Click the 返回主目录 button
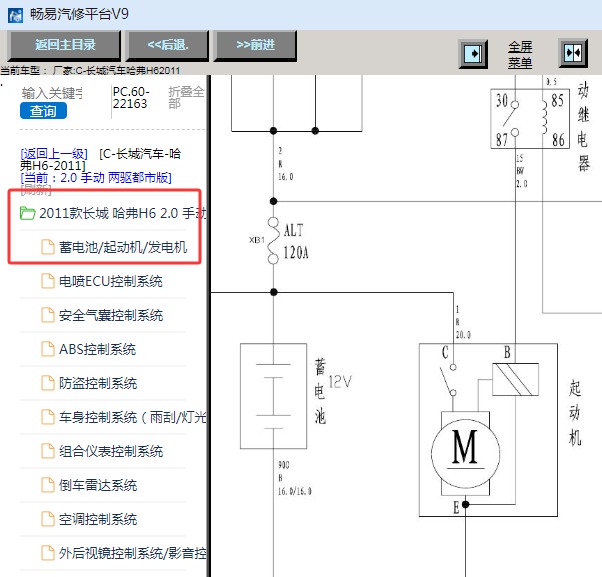The width and height of the screenshot is (602, 577). pyautogui.click(x=65, y=45)
